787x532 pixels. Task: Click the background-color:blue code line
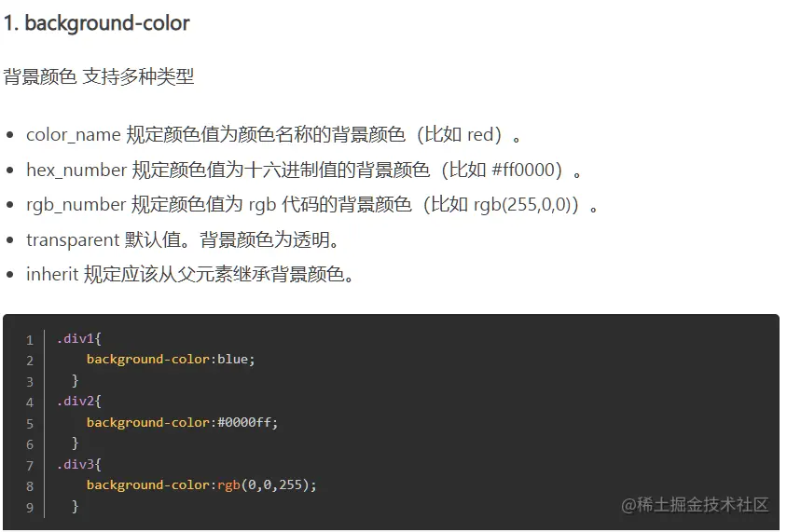click(x=171, y=360)
